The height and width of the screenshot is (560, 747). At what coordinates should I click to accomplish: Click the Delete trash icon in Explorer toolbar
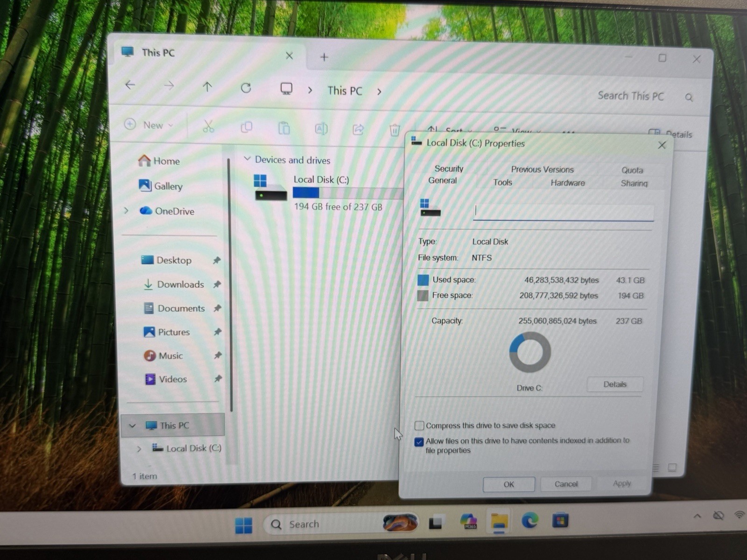(395, 130)
